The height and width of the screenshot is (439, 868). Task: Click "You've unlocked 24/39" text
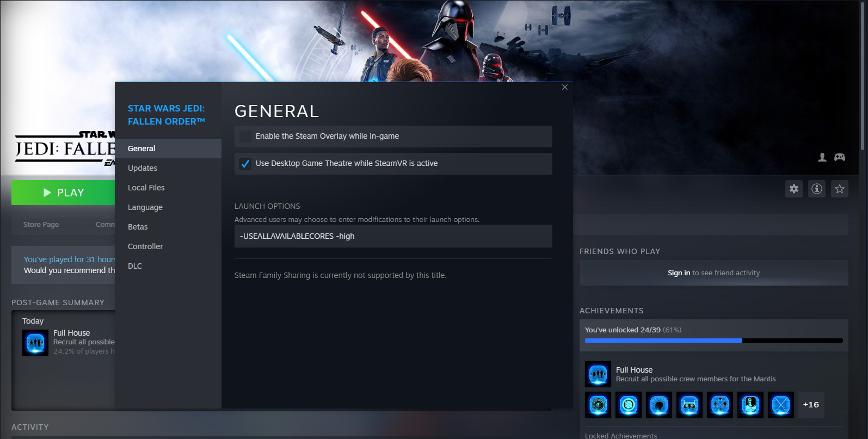tap(623, 330)
